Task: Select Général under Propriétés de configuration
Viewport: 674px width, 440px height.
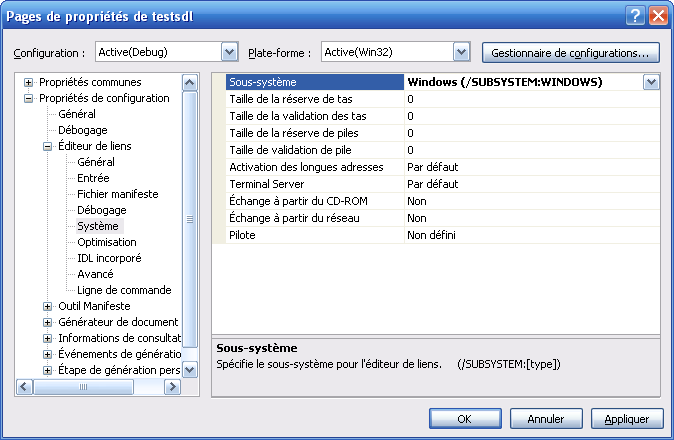Action: pos(77,114)
